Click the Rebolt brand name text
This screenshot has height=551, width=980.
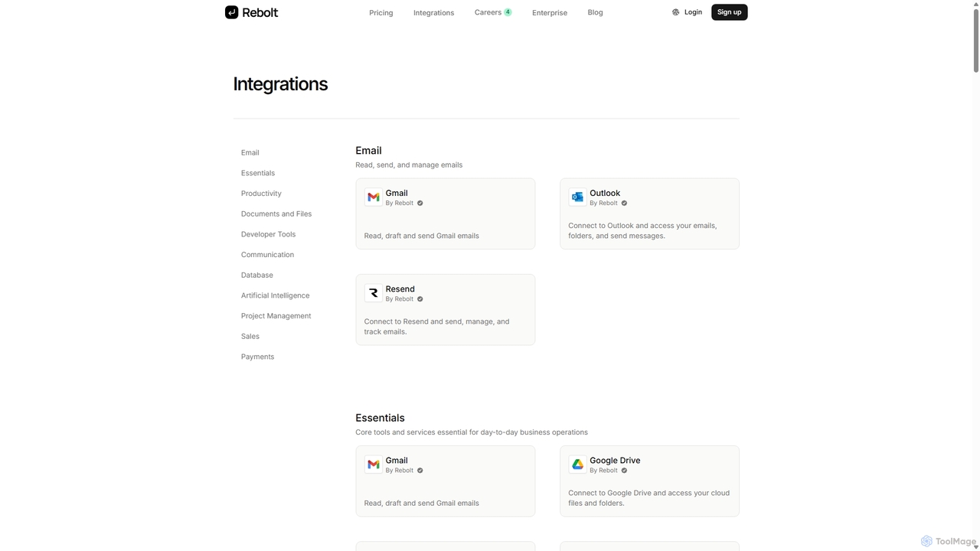click(260, 12)
